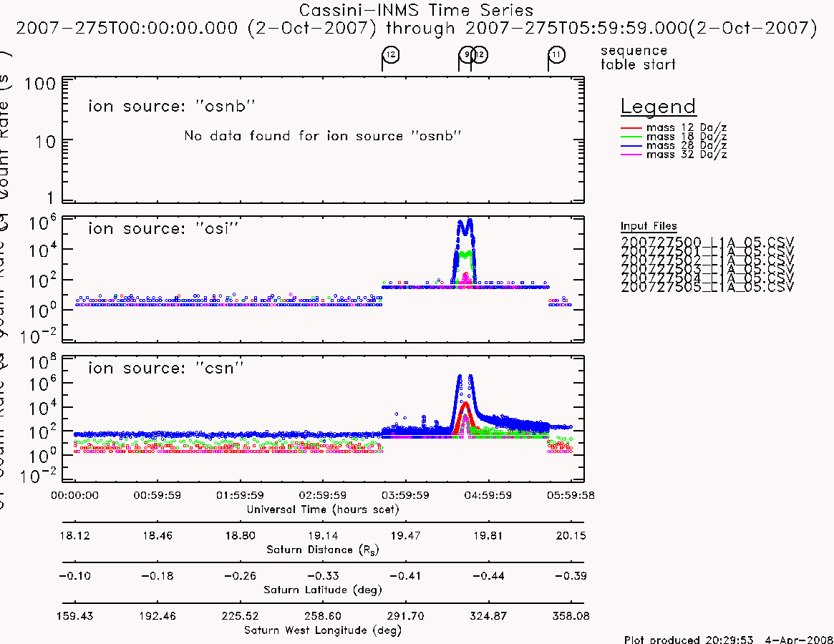Image resolution: width=834 pixels, height=644 pixels.
Task: Click the 00:00:00 time tick label
Action: point(74,495)
